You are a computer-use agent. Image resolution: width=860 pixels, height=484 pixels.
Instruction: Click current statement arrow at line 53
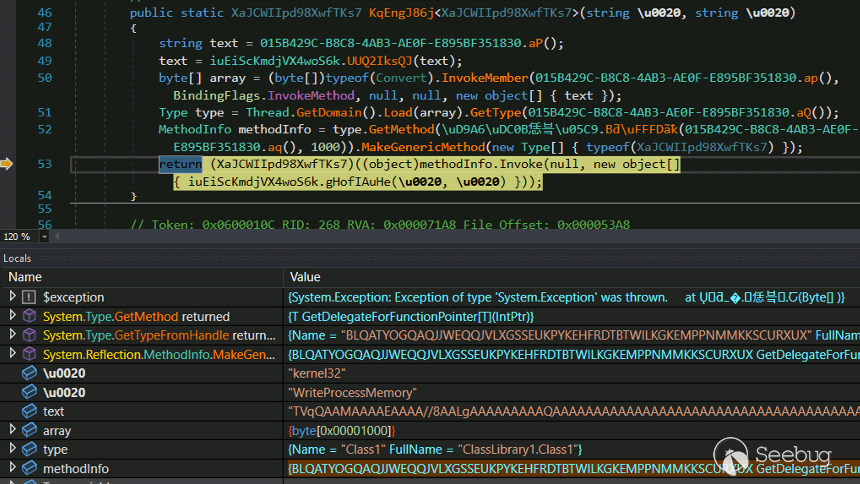pos(7,164)
